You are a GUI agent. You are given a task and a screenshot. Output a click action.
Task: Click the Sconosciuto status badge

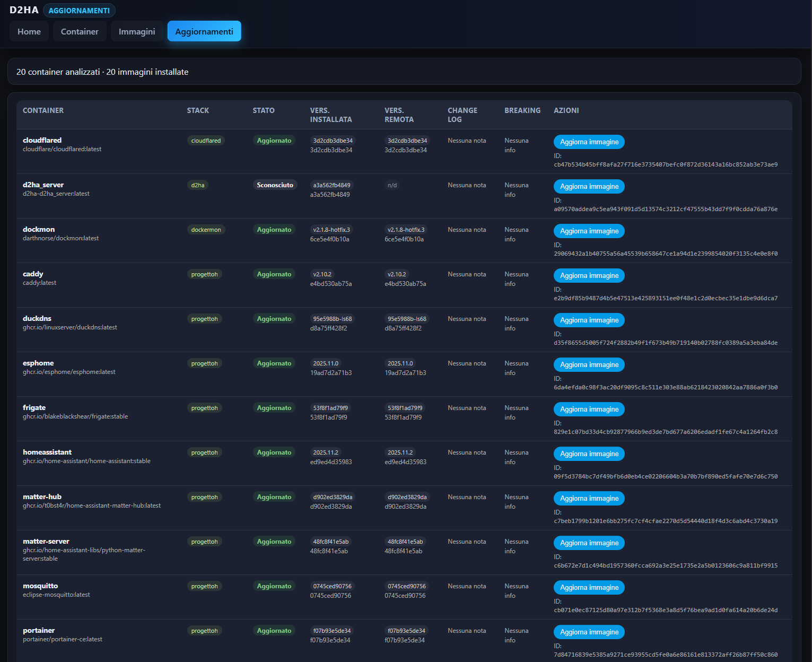(275, 185)
